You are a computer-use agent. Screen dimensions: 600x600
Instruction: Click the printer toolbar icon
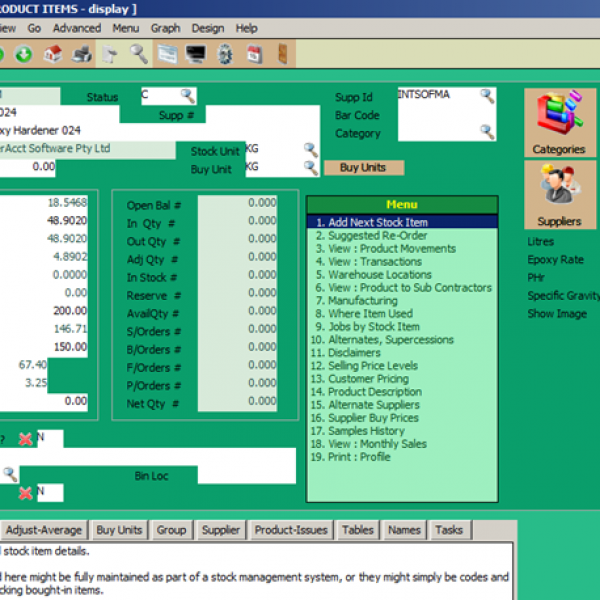point(82,55)
